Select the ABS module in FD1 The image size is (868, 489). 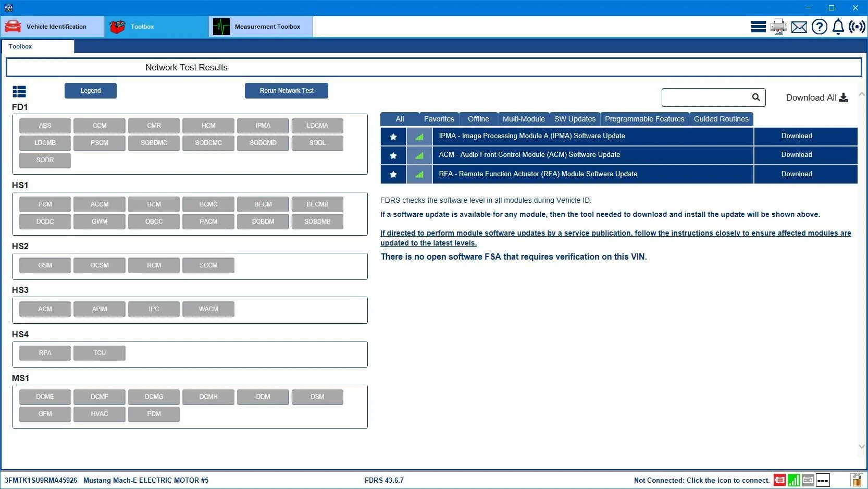point(45,126)
